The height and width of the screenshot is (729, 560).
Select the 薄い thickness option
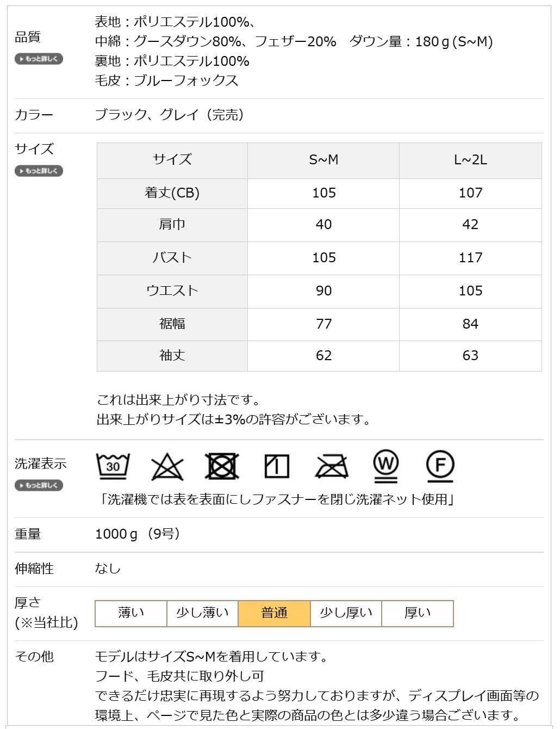pos(131,613)
